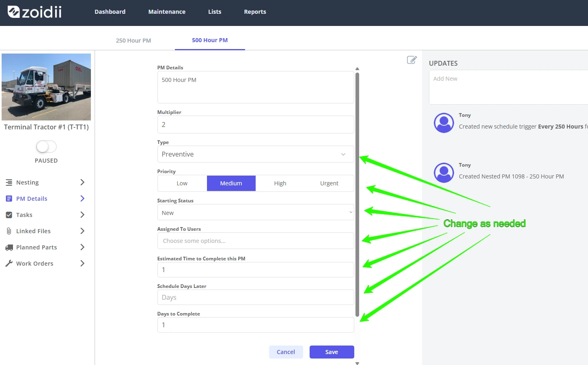Set priority to Urgent

coord(329,183)
